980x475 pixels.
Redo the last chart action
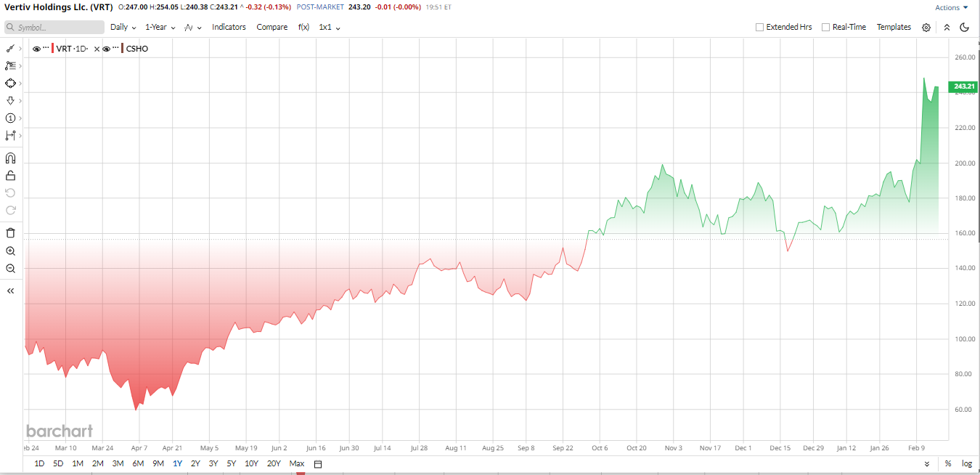tap(10, 210)
